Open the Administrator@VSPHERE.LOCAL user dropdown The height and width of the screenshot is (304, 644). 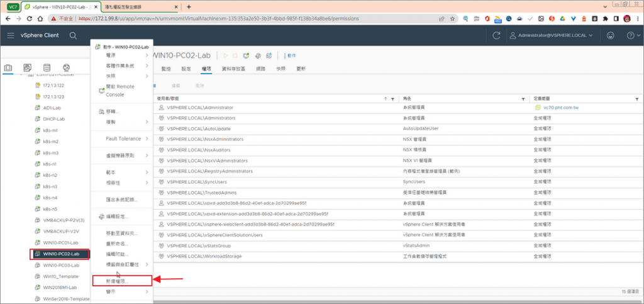[x=551, y=35]
